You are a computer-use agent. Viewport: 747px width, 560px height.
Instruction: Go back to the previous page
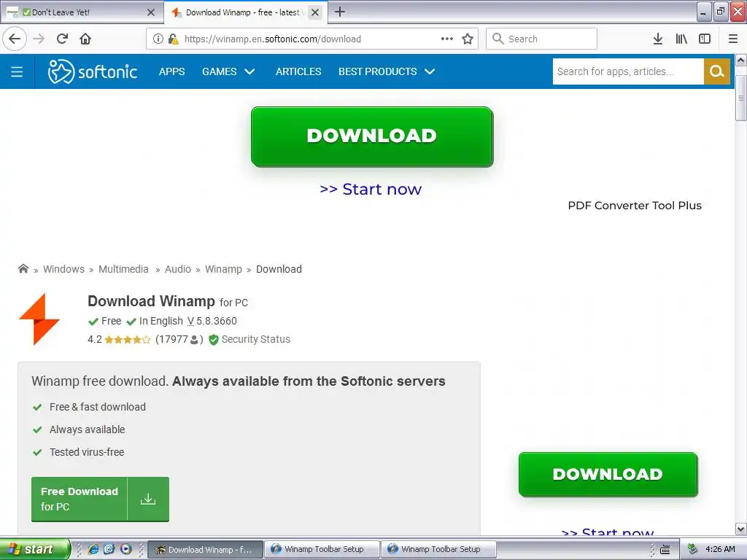point(15,39)
